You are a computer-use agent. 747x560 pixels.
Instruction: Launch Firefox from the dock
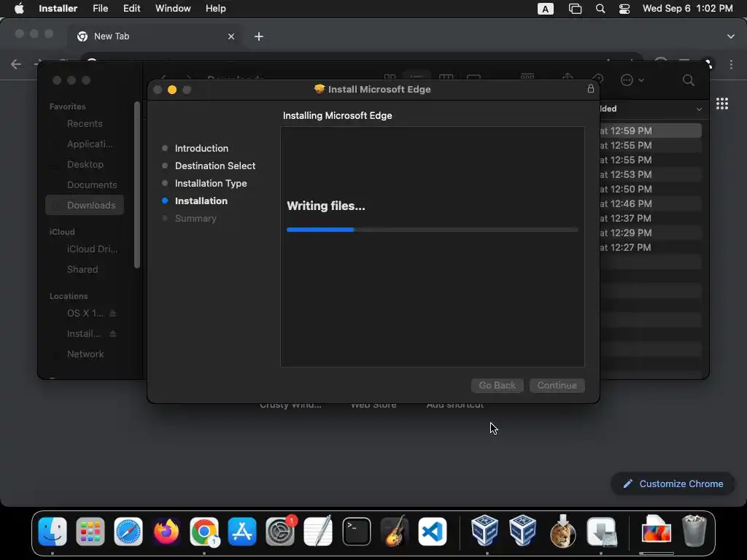click(x=166, y=532)
